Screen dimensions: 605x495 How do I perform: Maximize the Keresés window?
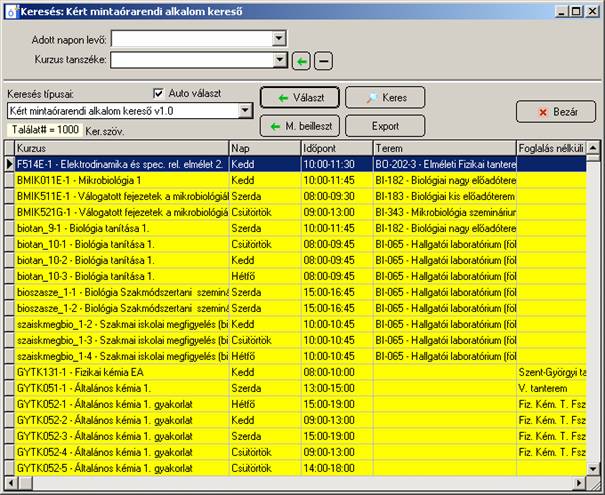coord(576,12)
